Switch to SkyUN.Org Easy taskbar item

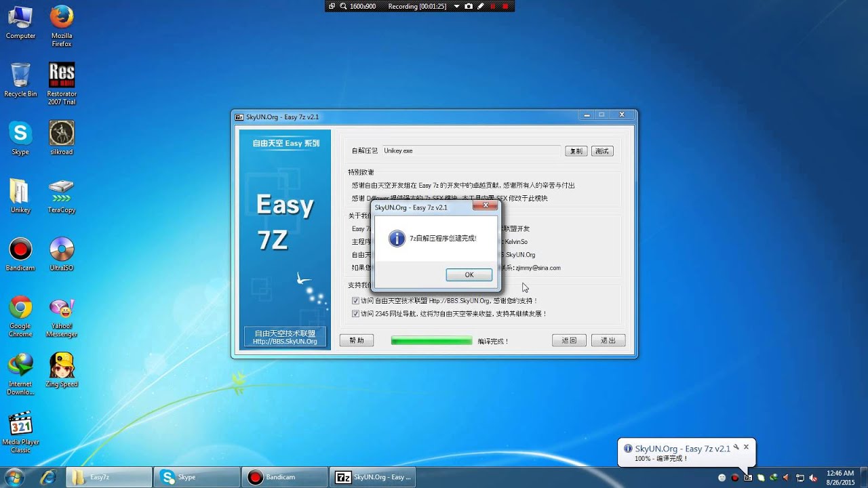(372, 477)
